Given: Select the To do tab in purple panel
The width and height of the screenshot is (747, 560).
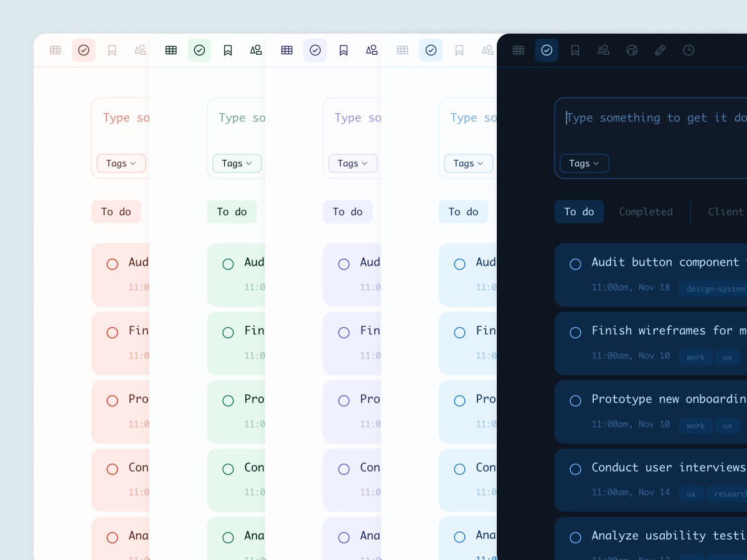Looking at the screenshot, I should click(x=347, y=212).
